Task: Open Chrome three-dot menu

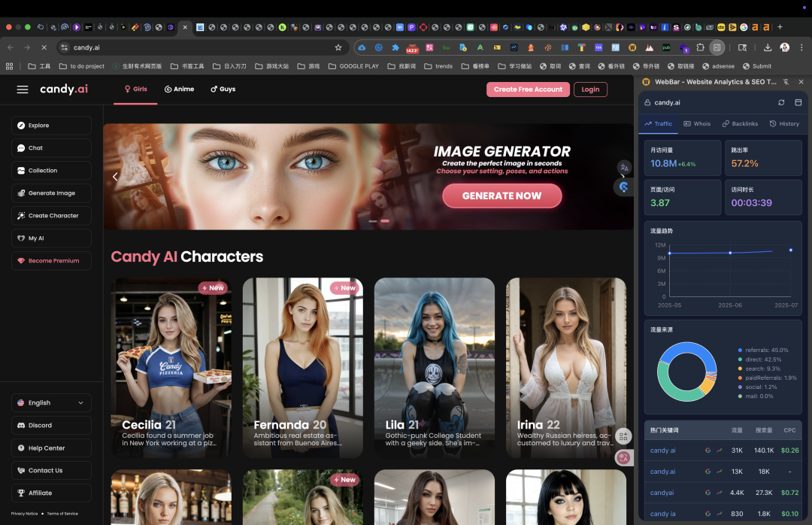Action: (x=801, y=47)
